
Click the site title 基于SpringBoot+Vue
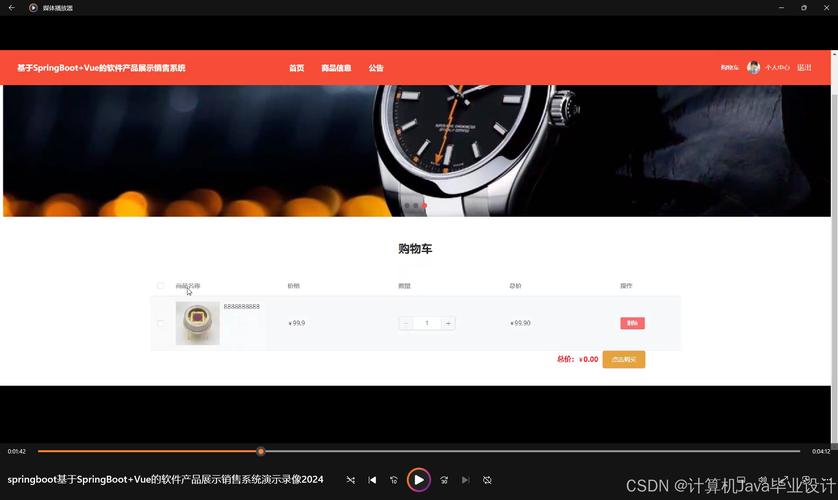point(101,68)
